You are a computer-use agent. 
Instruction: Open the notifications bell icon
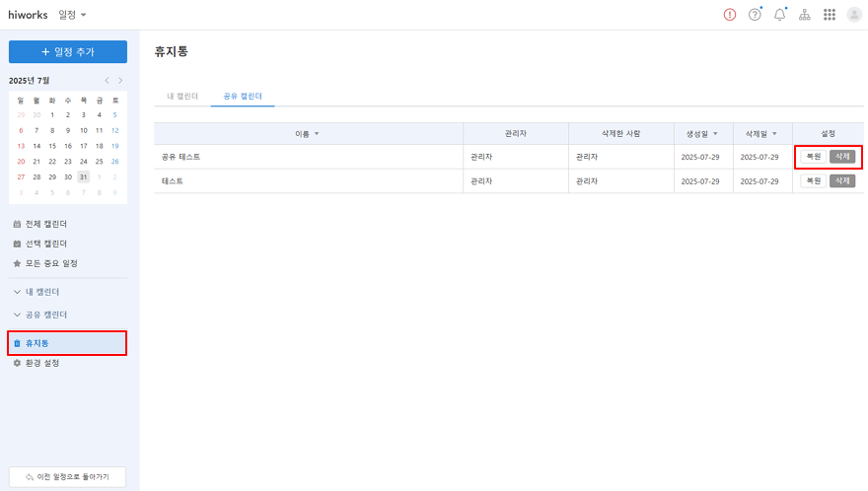click(x=779, y=15)
